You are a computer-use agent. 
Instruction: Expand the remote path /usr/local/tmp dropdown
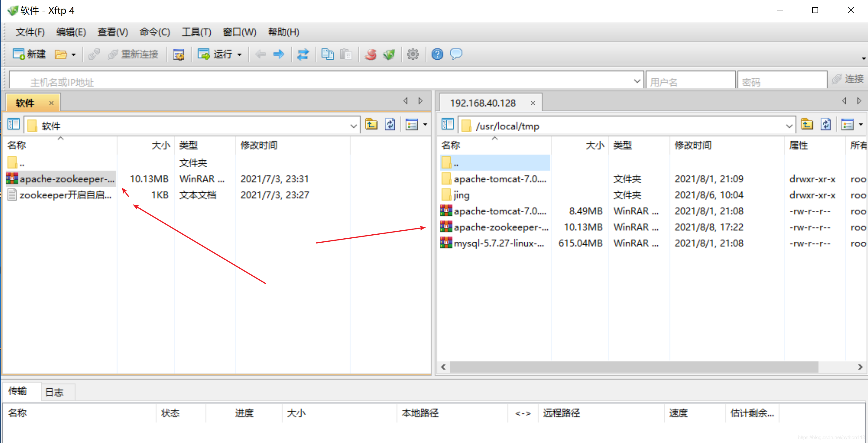point(789,126)
